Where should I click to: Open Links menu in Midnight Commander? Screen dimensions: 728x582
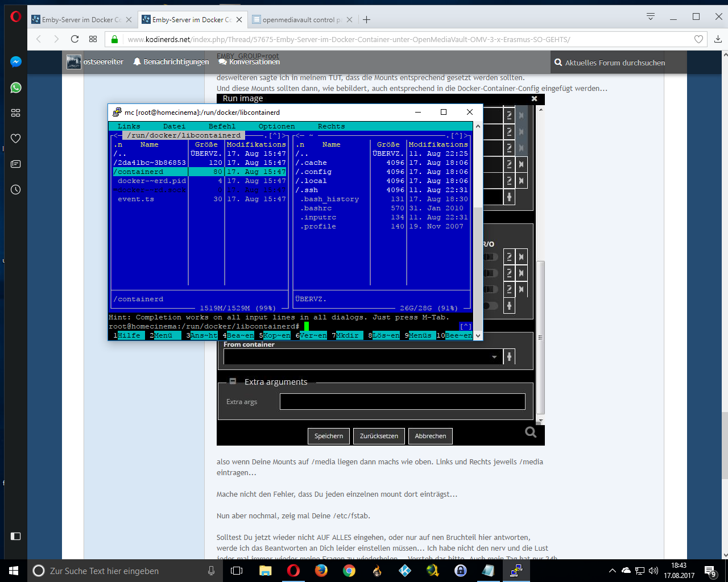click(x=129, y=126)
